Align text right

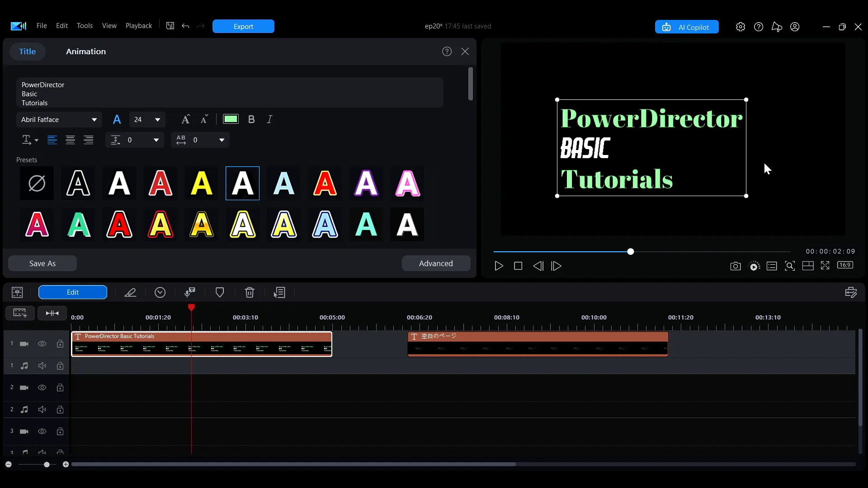(89, 140)
